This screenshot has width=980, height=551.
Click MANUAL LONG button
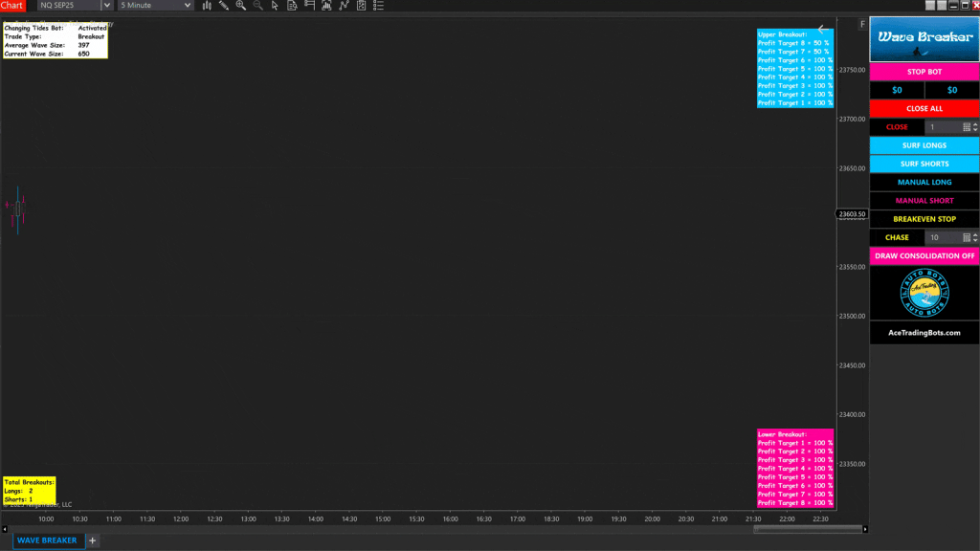pyautogui.click(x=924, y=183)
